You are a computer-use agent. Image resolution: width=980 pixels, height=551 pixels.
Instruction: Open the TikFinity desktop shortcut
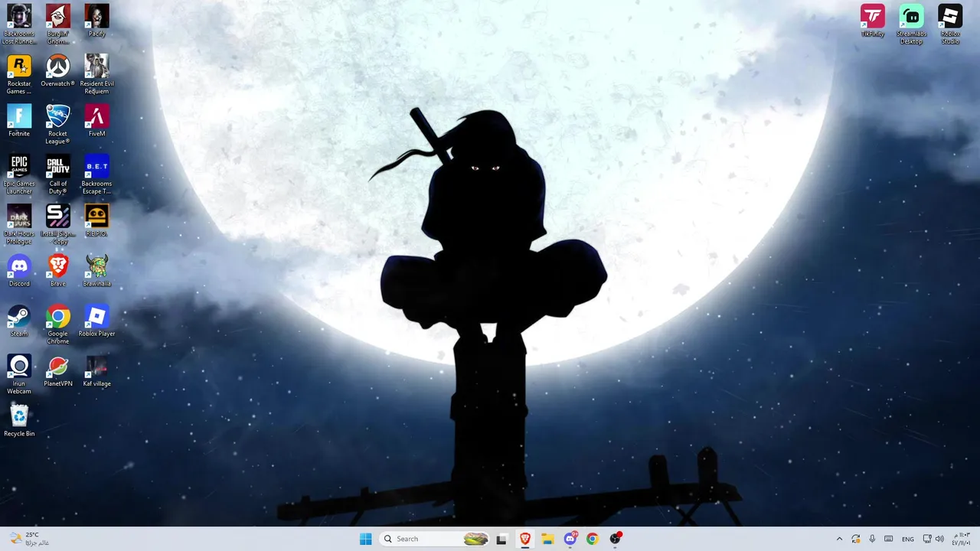point(873,21)
